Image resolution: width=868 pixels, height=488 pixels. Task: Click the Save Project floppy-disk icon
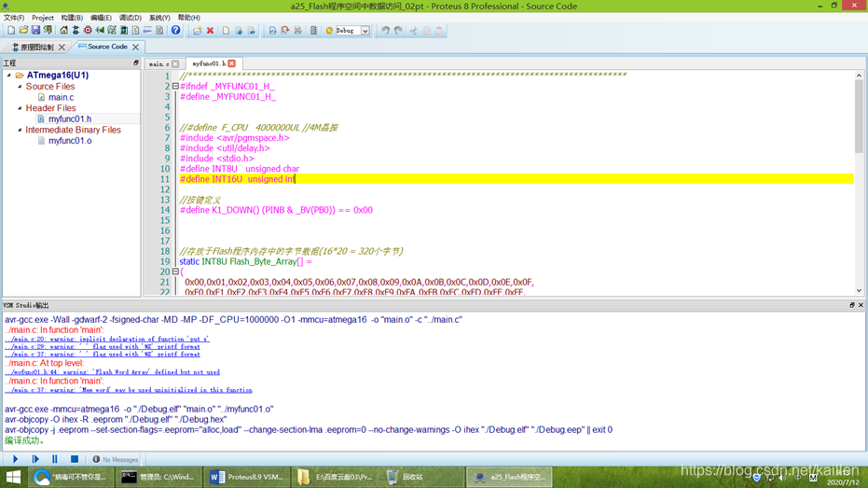[35, 31]
